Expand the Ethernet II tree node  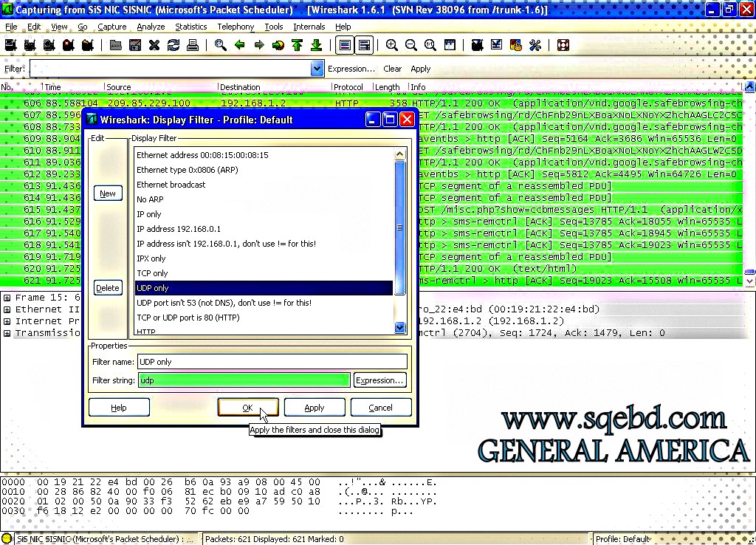tap(7, 309)
